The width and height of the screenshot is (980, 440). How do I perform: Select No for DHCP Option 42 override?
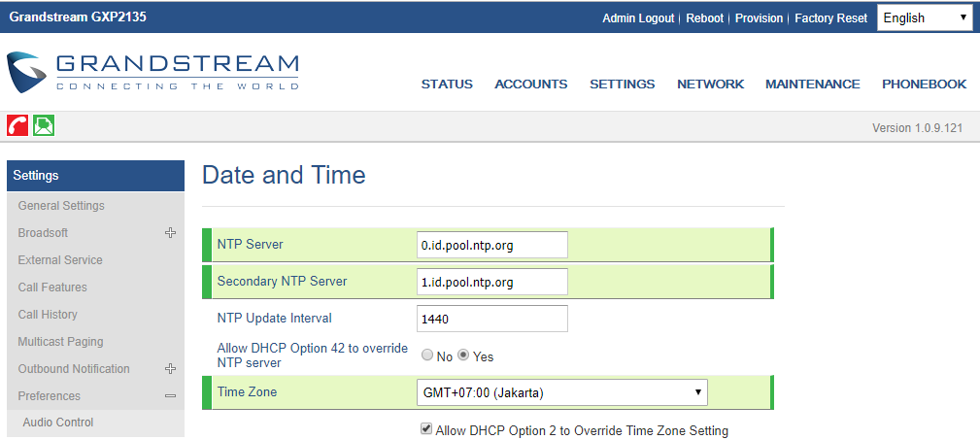427,355
